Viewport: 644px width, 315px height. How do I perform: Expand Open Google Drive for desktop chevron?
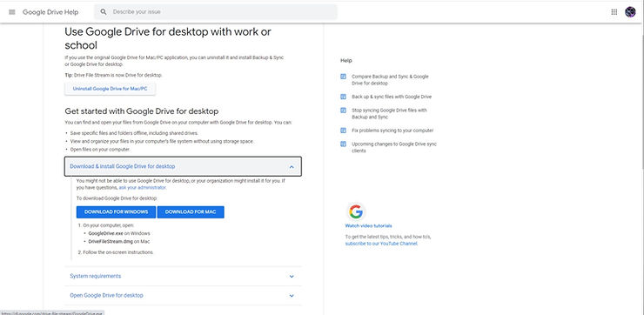(x=292, y=296)
